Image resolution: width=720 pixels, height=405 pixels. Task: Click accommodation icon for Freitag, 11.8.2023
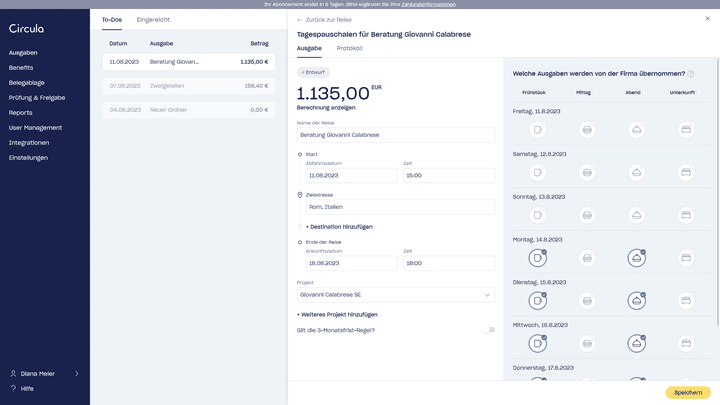(686, 130)
